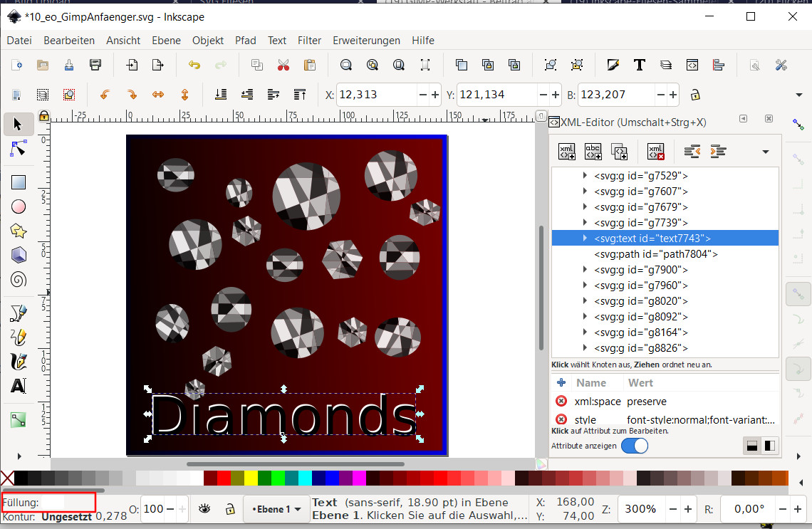Select the Spiral tool
Screen dimensions: 812x529
[19, 279]
